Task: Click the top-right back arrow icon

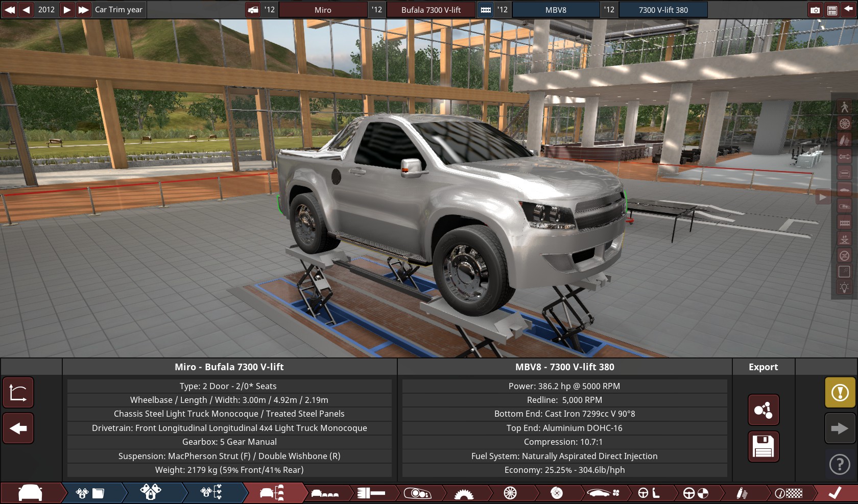Action: pos(849,10)
